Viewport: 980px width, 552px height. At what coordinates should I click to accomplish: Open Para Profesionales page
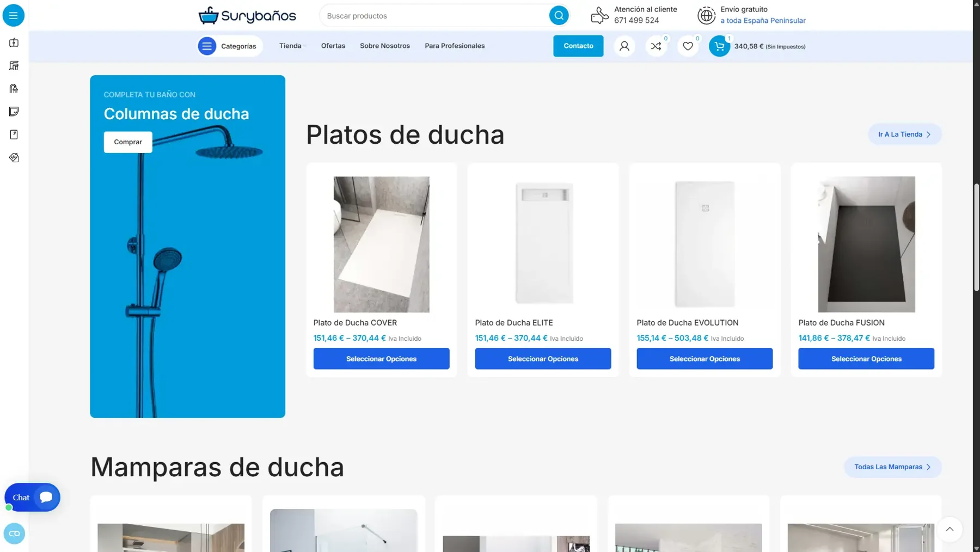coord(455,46)
